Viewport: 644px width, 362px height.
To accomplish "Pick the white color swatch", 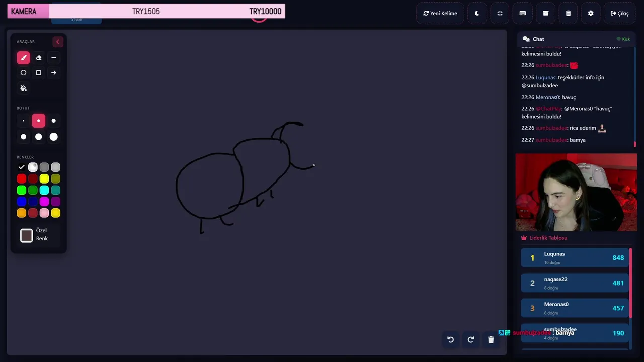I will (33, 167).
